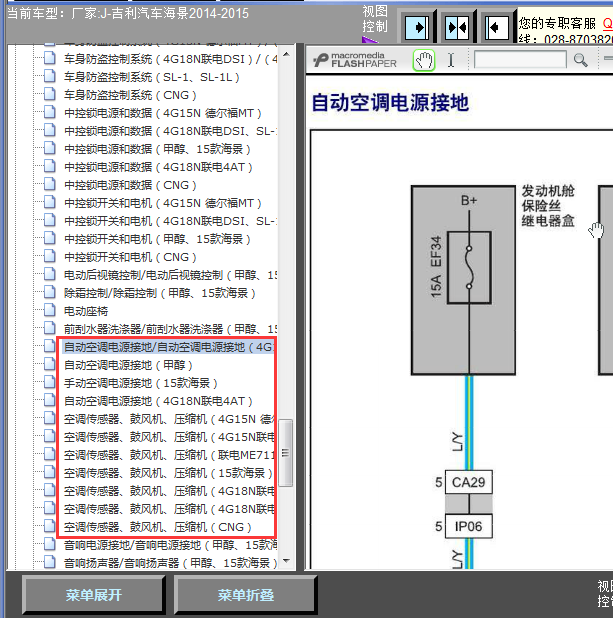Open 空调传感器、鼓风机、压缩机（CNG）

click(x=158, y=527)
